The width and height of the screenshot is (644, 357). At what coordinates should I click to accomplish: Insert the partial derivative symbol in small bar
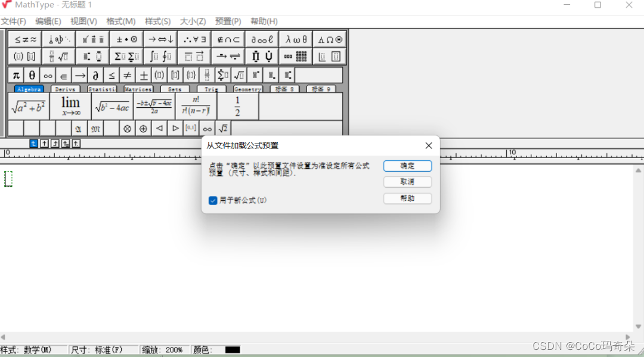[x=95, y=76]
